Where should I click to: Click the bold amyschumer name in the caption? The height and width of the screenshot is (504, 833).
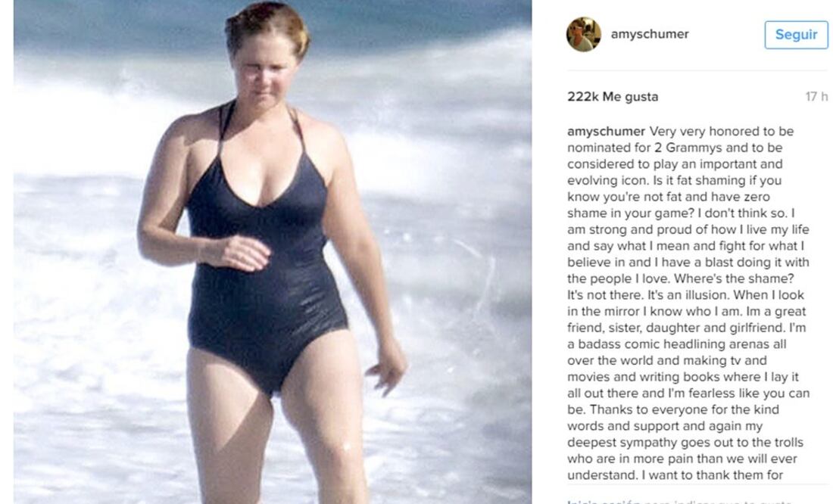click(x=606, y=131)
